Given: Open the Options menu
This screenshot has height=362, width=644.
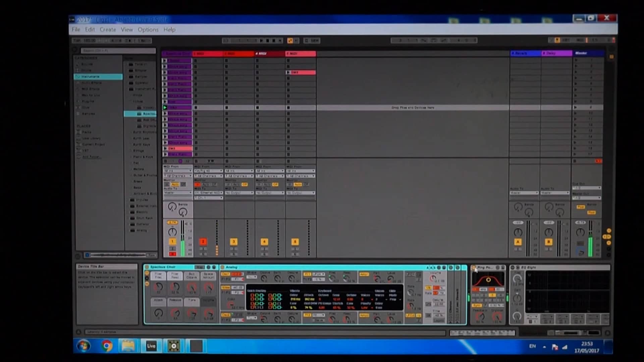Looking at the screenshot, I should (148, 29).
